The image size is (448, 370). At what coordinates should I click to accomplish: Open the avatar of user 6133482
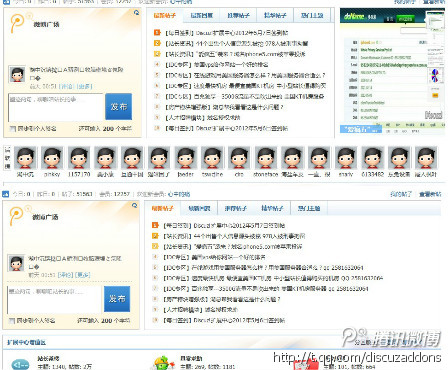pyautogui.click(x=372, y=158)
